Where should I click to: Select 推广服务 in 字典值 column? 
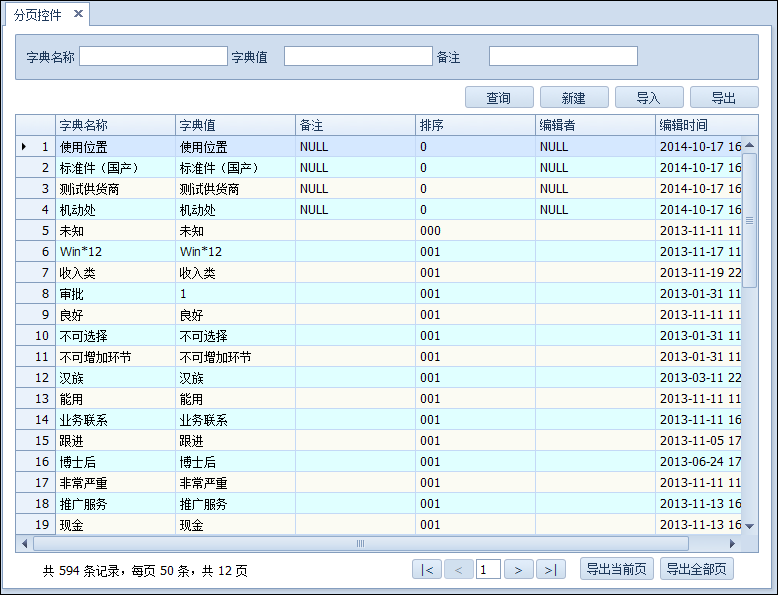[x=235, y=504]
